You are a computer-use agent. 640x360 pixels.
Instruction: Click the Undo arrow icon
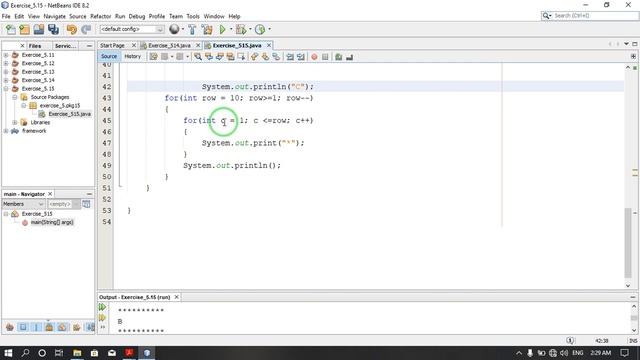pos(72,29)
